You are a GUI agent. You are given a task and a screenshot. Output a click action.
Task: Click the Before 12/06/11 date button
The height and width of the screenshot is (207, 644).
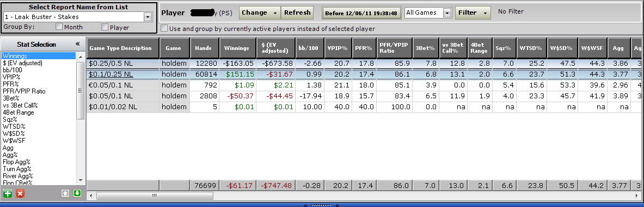pyautogui.click(x=361, y=13)
